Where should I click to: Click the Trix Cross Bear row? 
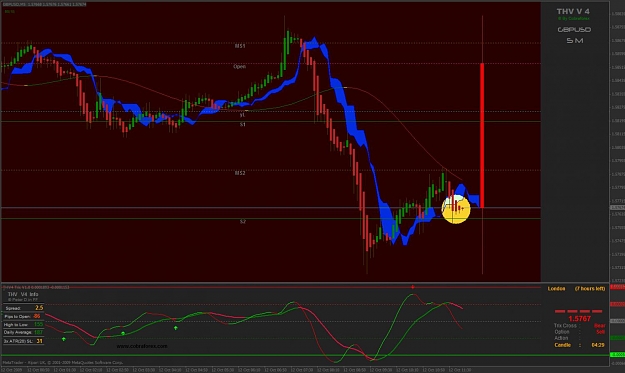(x=580, y=326)
